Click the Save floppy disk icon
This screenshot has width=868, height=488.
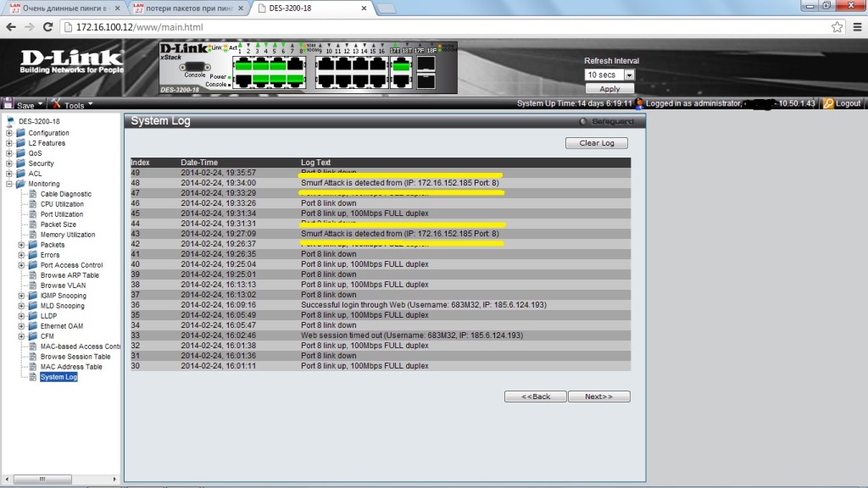8,104
